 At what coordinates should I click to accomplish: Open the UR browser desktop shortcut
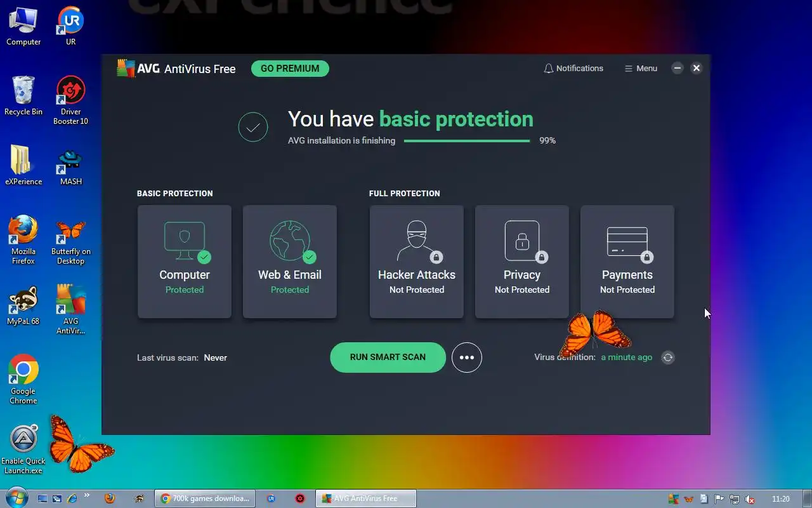tap(70, 26)
